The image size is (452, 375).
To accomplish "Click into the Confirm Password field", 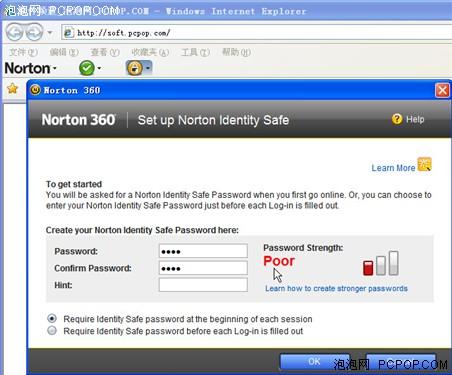I will pyautogui.click(x=203, y=268).
